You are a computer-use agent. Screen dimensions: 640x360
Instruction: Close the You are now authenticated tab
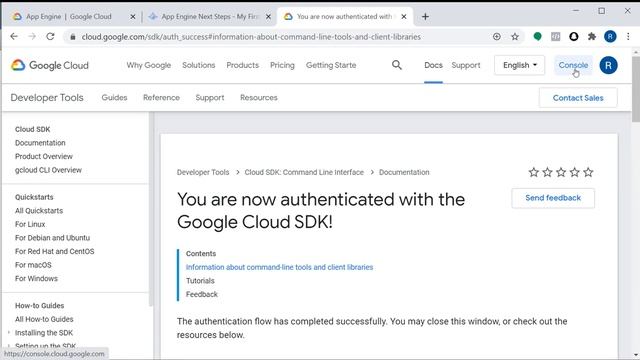404,17
